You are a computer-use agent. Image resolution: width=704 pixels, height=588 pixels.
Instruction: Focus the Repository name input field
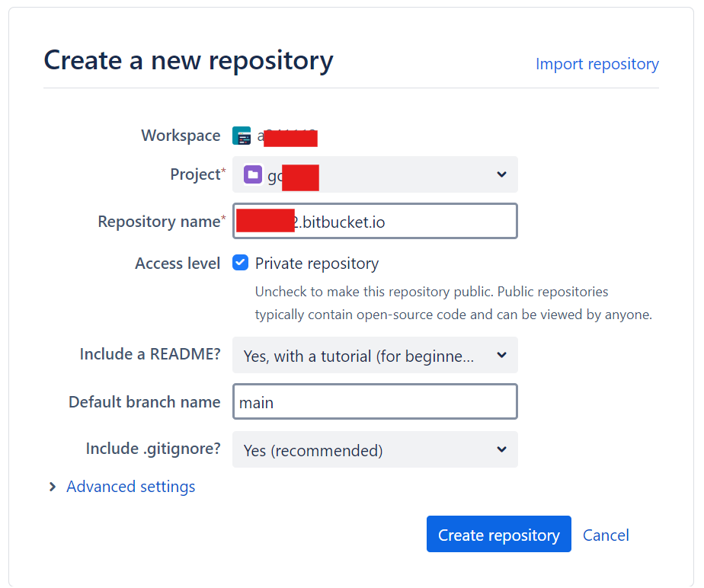(x=375, y=221)
